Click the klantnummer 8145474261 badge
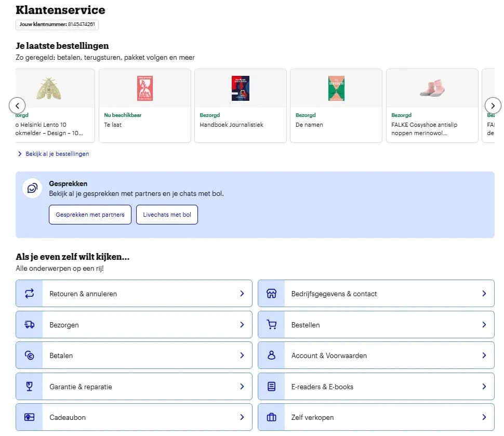The height and width of the screenshot is (436, 504). (x=57, y=24)
